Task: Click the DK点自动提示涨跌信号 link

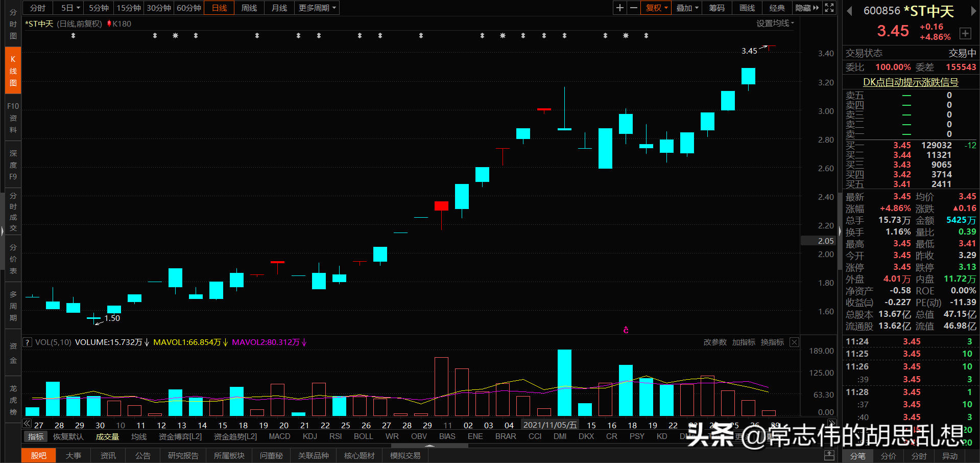Action: [x=910, y=82]
